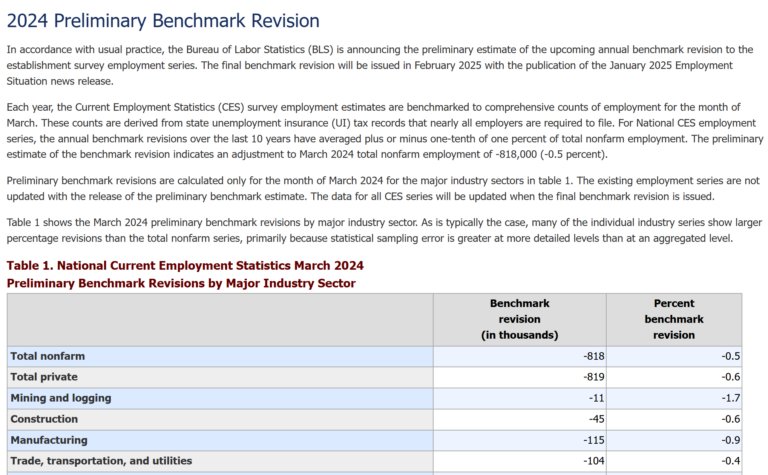Click the paragraph starting 'Table 1 shows the March 2024'
The height and width of the screenshot is (475, 768).
tap(384, 230)
